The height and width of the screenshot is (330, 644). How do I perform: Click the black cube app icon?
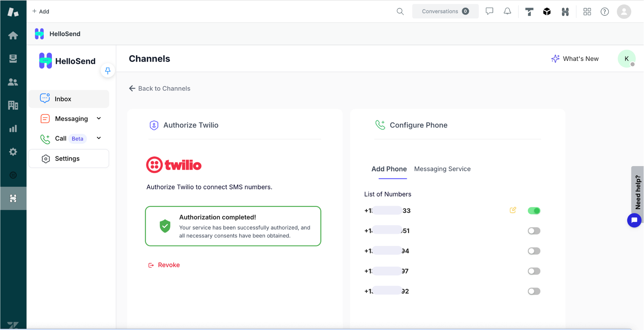coord(547,12)
